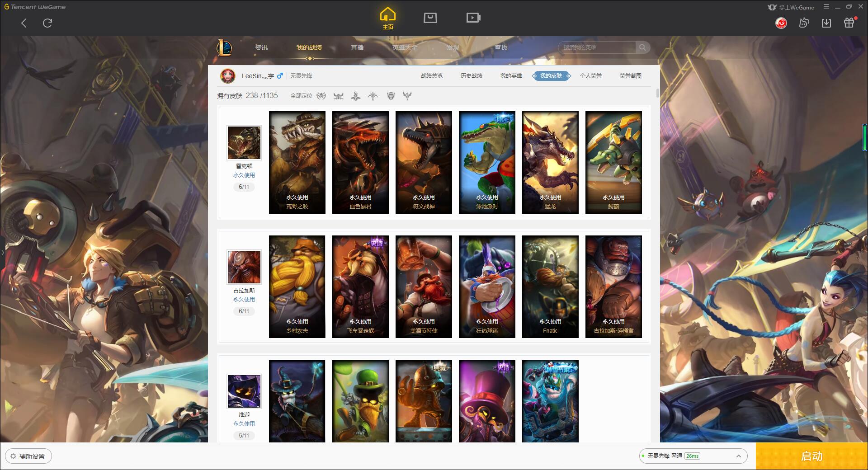Click the 典藏 bronze Veigar skin card

pyautogui.click(x=424, y=401)
